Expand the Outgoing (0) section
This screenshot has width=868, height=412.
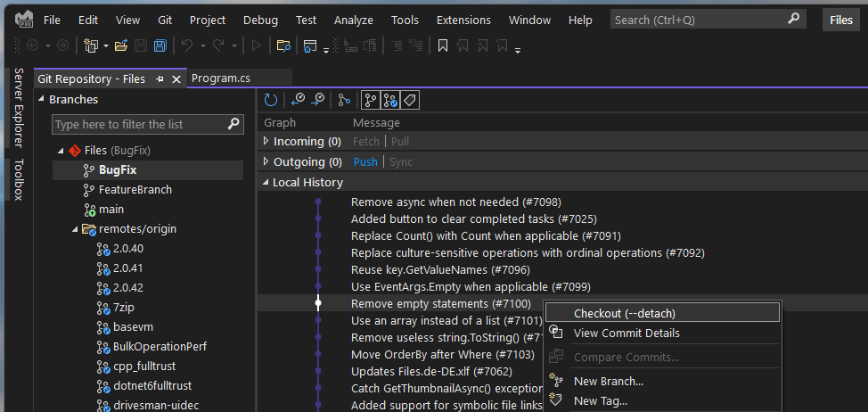pos(266,161)
